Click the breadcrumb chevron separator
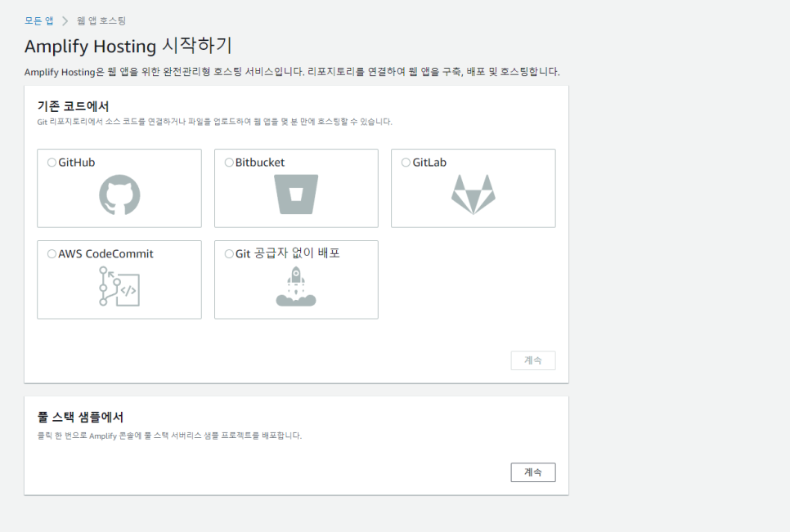This screenshot has height=532, width=790. pyautogui.click(x=65, y=20)
